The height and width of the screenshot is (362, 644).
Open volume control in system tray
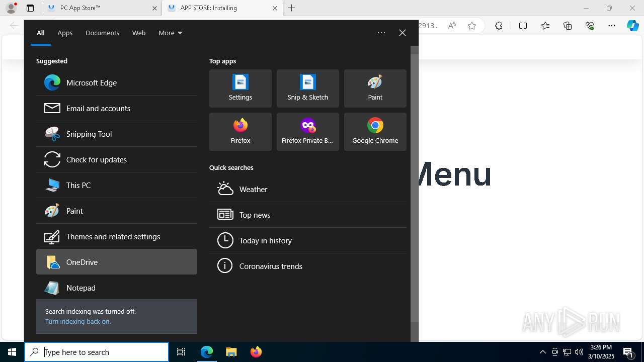click(579, 352)
